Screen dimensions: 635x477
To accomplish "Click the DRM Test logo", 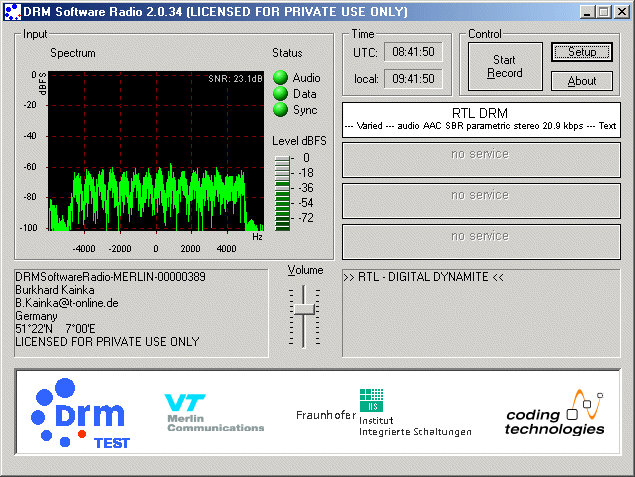I will [79, 413].
